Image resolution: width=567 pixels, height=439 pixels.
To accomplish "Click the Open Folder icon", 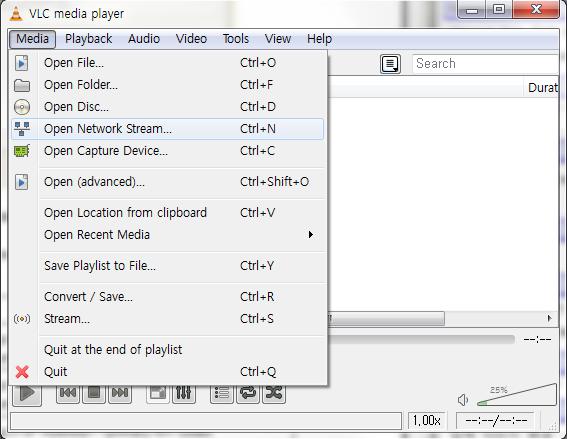I will (x=22, y=85).
